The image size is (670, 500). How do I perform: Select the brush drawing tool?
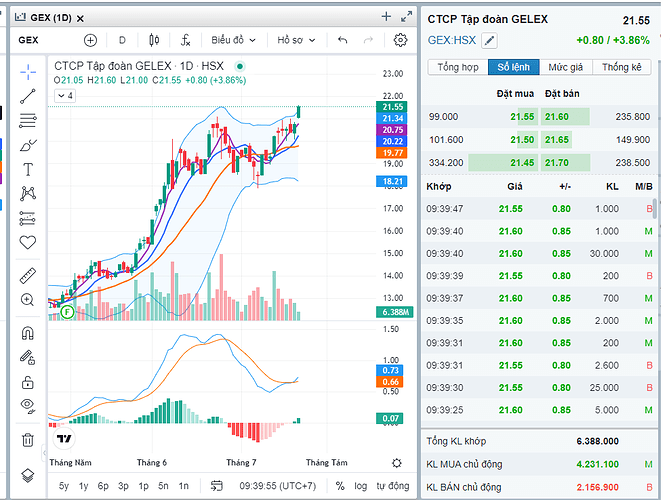click(x=28, y=145)
